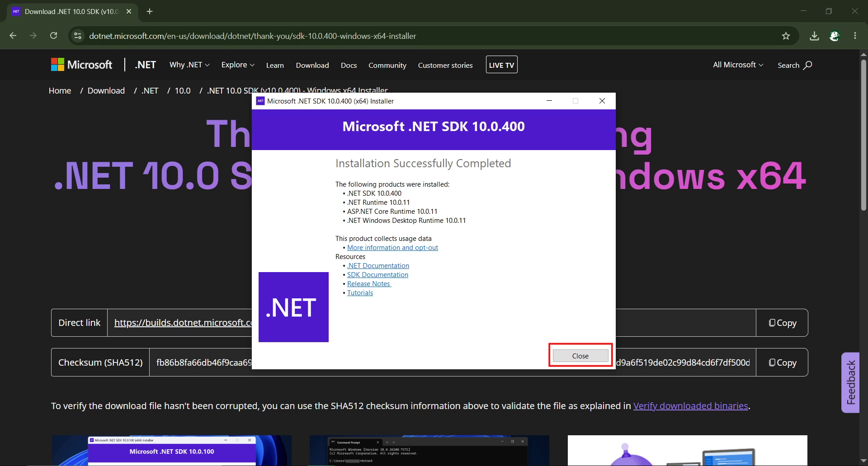868x466 pixels.
Task: Open Release Notes link
Action: pyautogui.click(x=369, y=284)
